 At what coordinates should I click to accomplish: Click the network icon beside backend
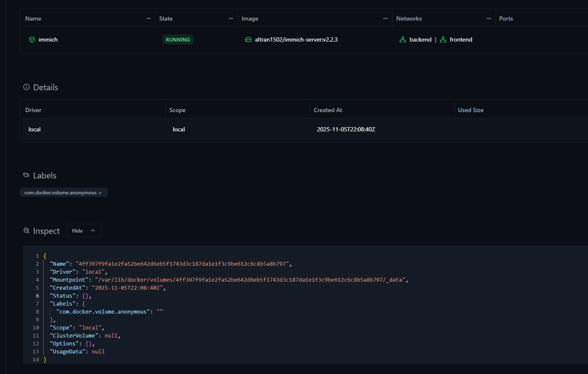click(x=403, y=39)
